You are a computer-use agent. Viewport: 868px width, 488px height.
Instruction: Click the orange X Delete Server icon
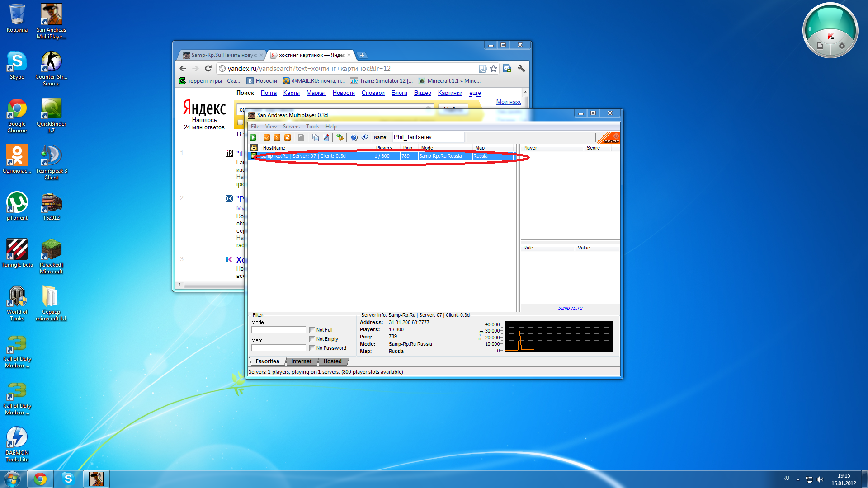(x=277, y=137)
